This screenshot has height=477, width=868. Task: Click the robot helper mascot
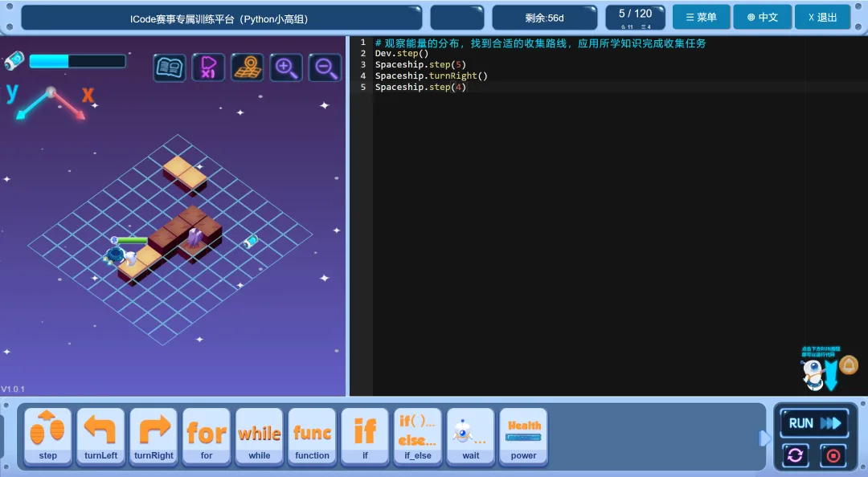pyautogui.click(x=812, y=374)
